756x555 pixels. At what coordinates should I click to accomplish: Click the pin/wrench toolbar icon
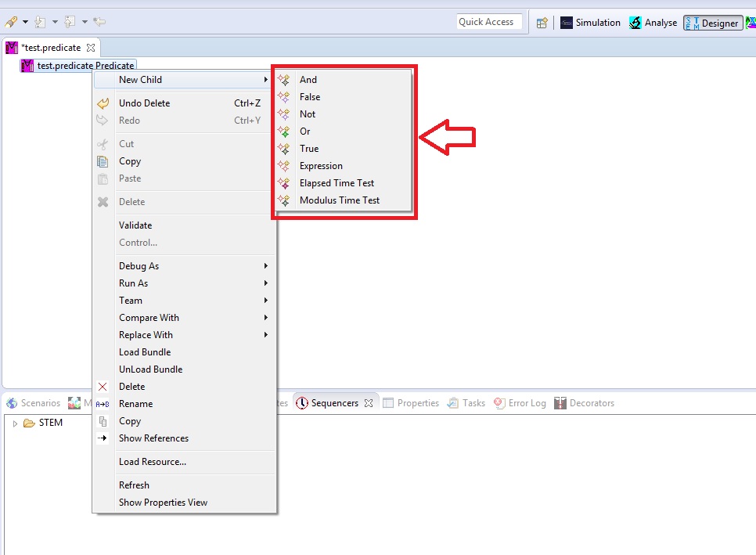click(11, 22)
